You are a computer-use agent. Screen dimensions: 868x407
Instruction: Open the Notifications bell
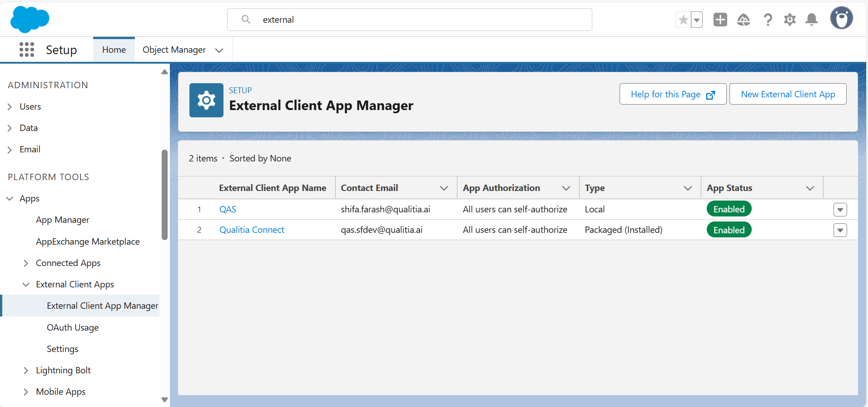[812, 20]
